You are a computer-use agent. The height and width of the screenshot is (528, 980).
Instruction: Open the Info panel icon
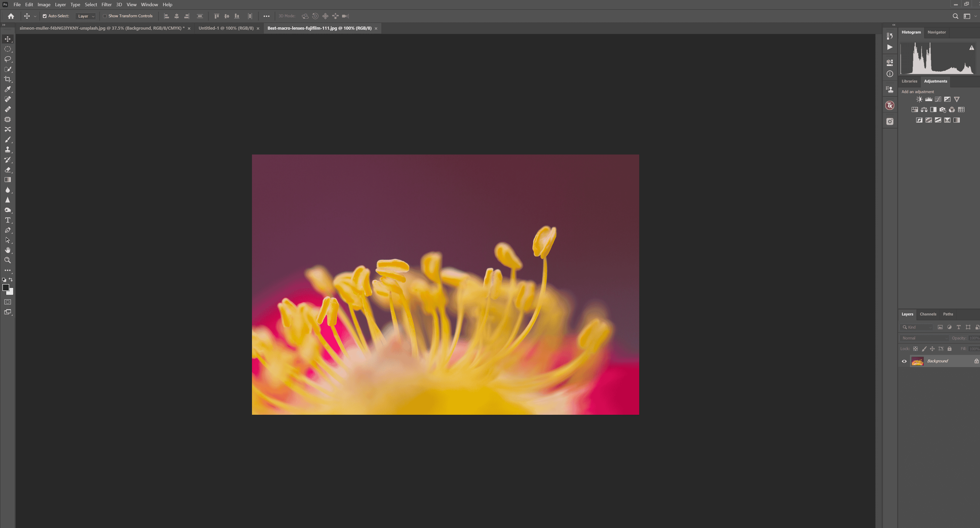click(x=890, y=74)
